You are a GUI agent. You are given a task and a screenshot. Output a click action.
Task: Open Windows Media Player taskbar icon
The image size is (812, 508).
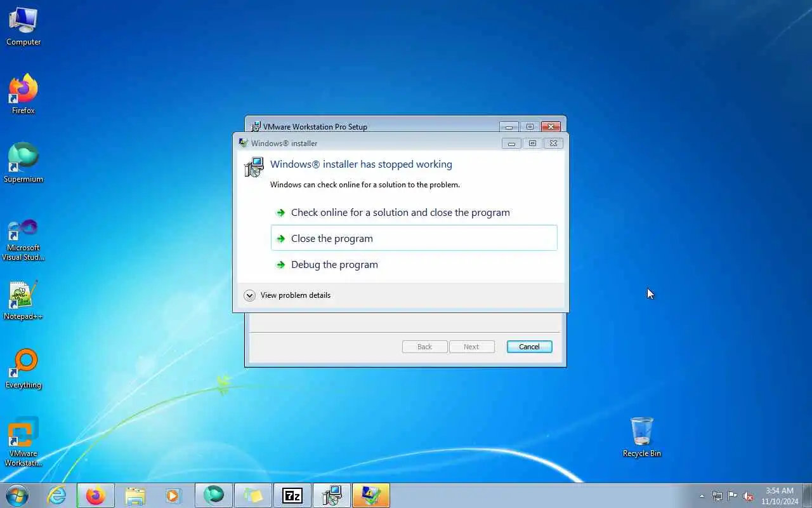[173, 495]
